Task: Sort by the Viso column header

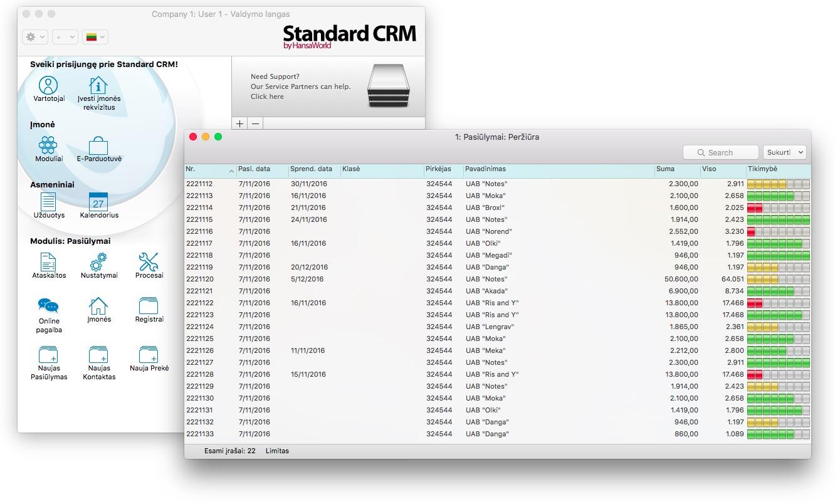Action: pos(723,169)
